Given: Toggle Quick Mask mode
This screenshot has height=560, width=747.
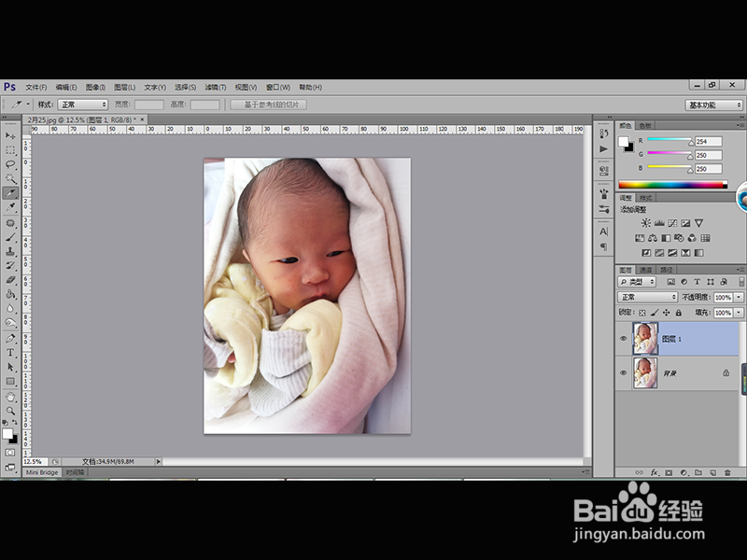Looking at the screenshot, I should point(10,453).
